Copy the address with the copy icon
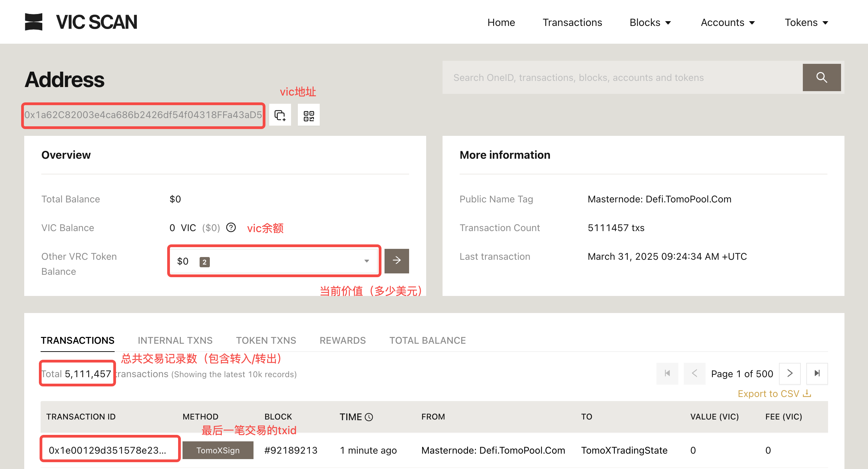 click(280, 115)
